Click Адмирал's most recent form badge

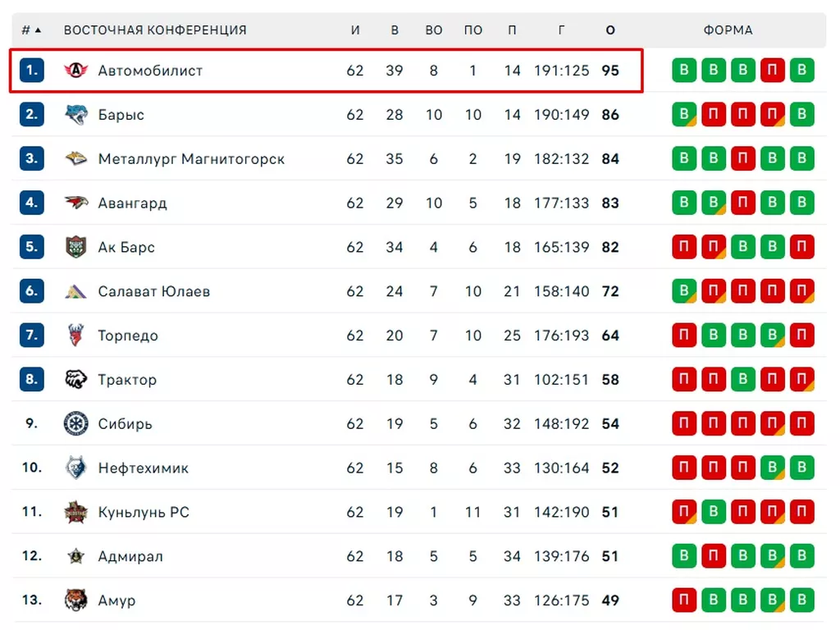[x=802, y=556]
